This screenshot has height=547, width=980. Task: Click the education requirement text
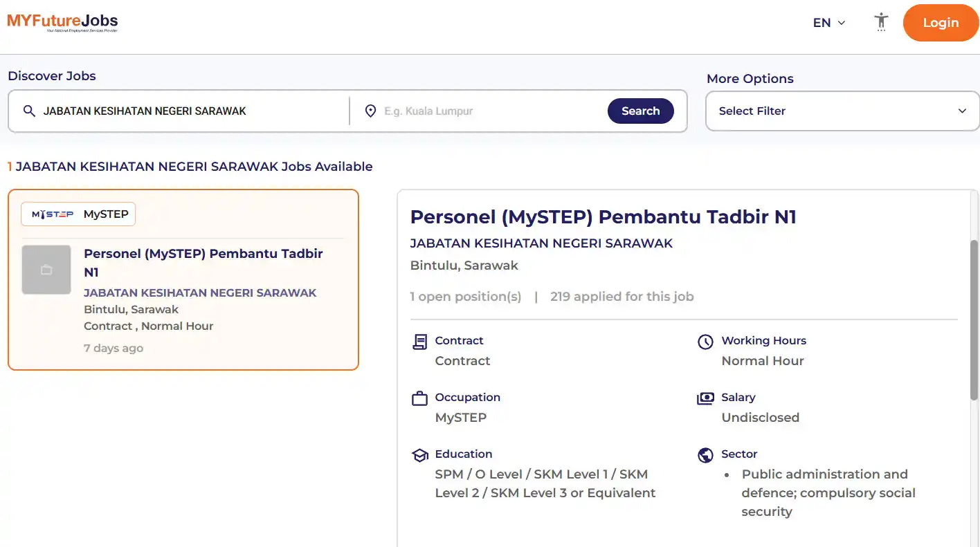click(x=545, y=483)
